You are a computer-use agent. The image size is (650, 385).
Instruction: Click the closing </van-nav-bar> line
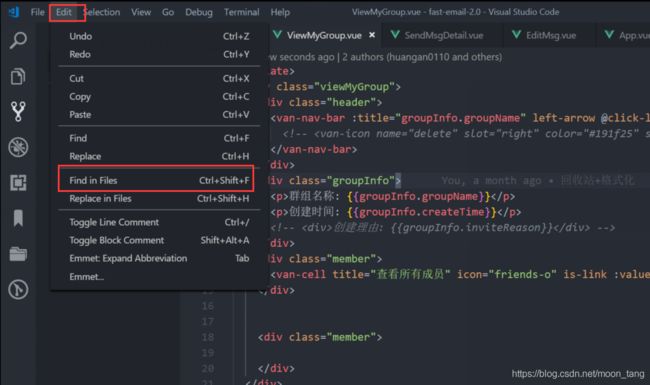pos(313,149)
